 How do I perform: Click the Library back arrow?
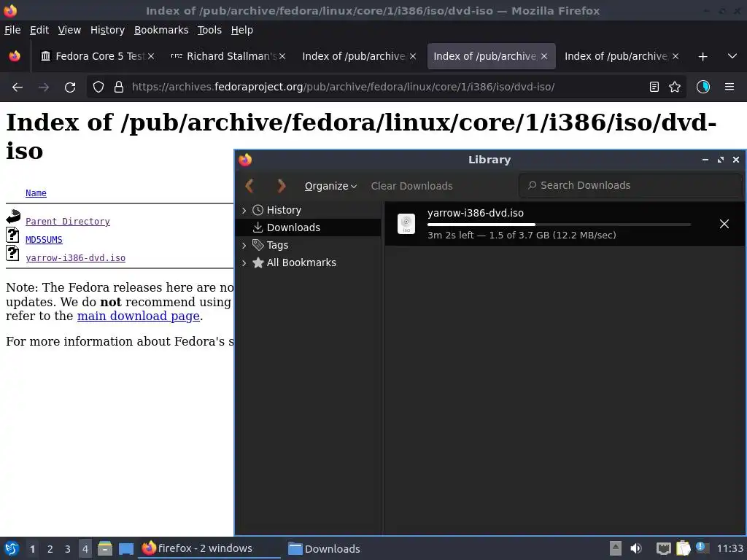(x=249, y=186)
